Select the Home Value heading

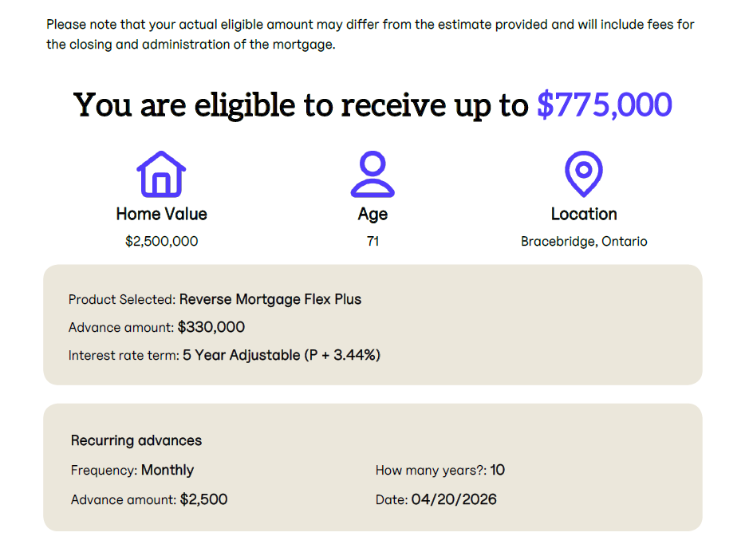161,214
